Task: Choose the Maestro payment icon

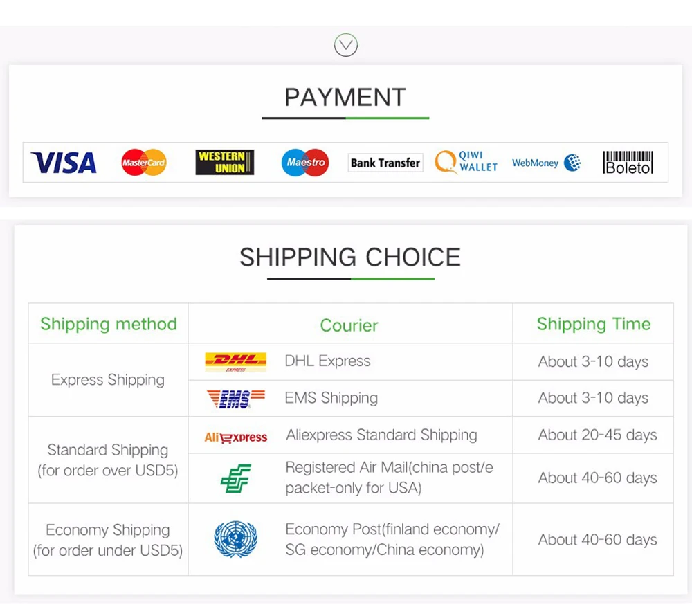Action: coord(305,163)
